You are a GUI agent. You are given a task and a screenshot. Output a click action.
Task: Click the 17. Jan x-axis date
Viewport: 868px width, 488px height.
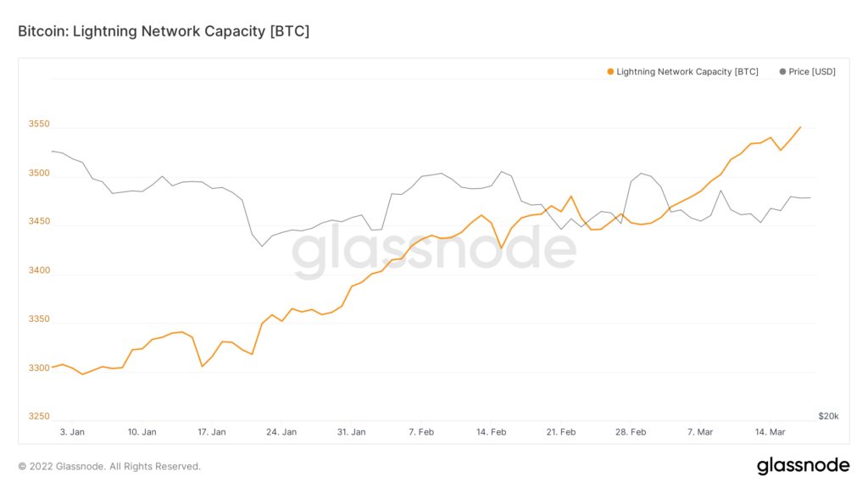(x=212, y=432)
